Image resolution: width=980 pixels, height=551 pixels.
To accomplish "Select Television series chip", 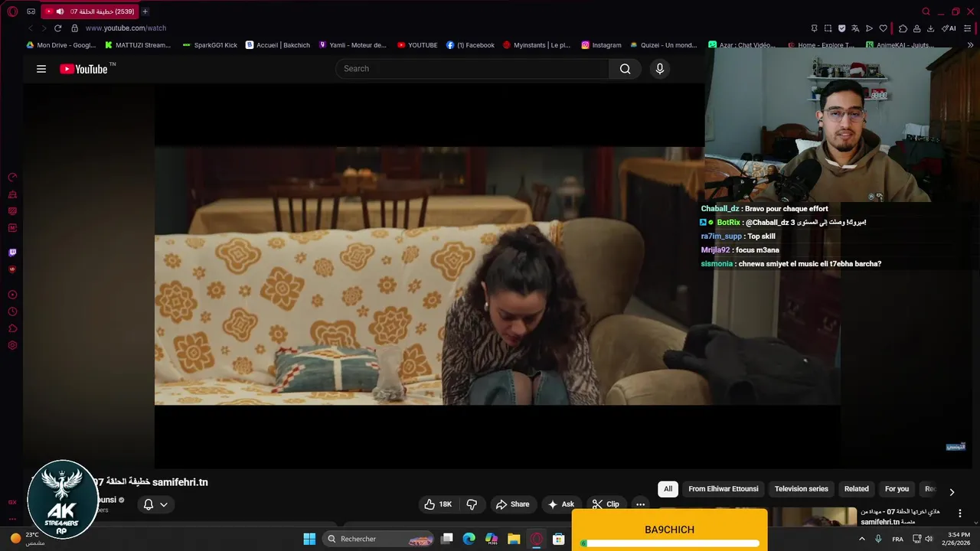I will (801, 489).
